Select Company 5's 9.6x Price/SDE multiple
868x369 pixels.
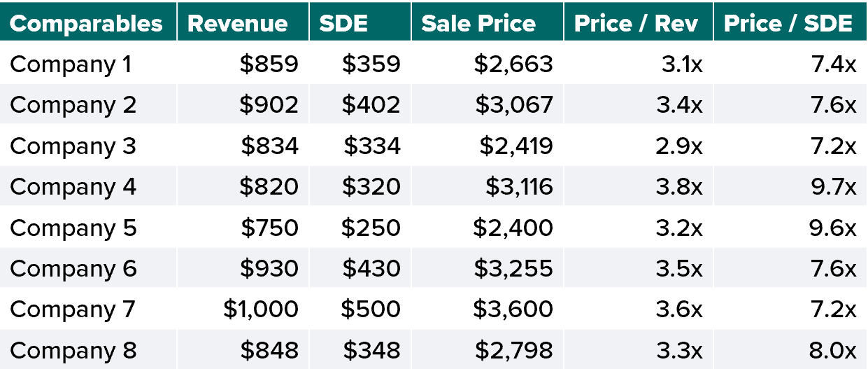(834, 228)
